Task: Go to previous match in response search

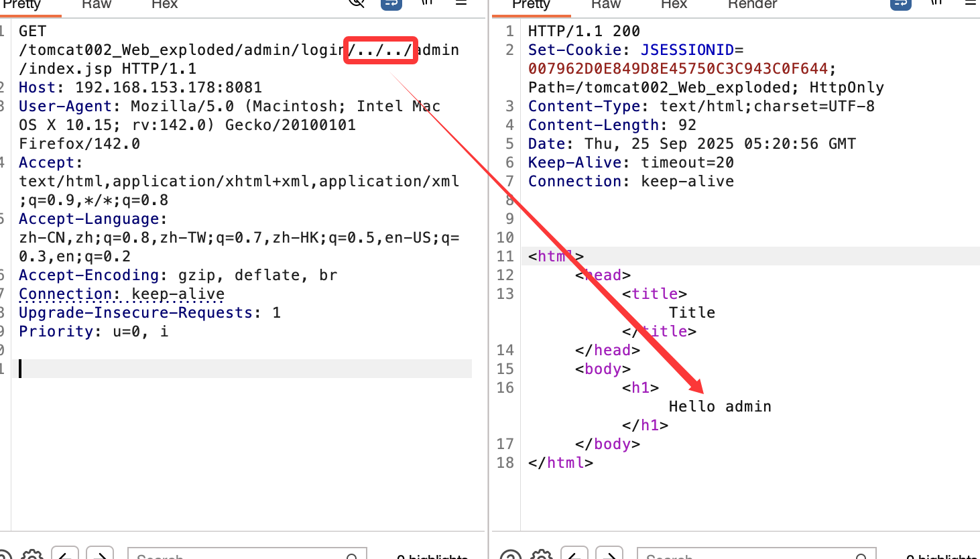Action: click(574, 555)
